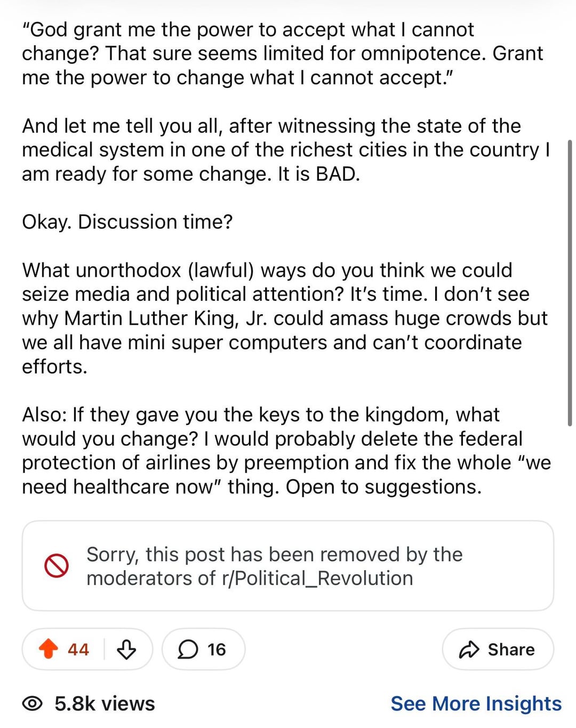This screenshot has width=576, height=728.
Task: Click the 5.8k views text
Action: 105,704
